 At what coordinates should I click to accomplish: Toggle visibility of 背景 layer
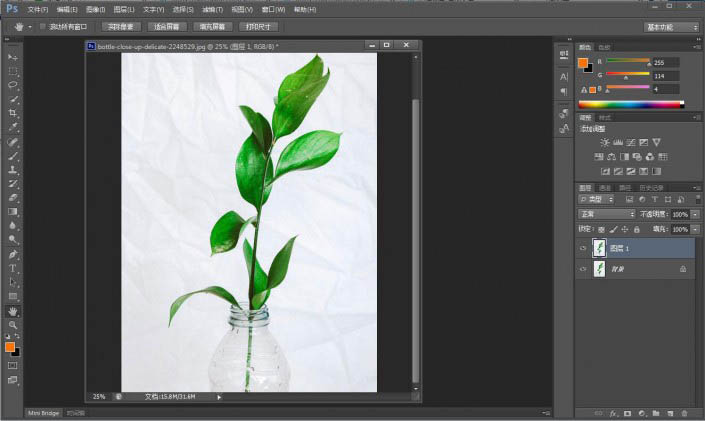coord(583,269)
